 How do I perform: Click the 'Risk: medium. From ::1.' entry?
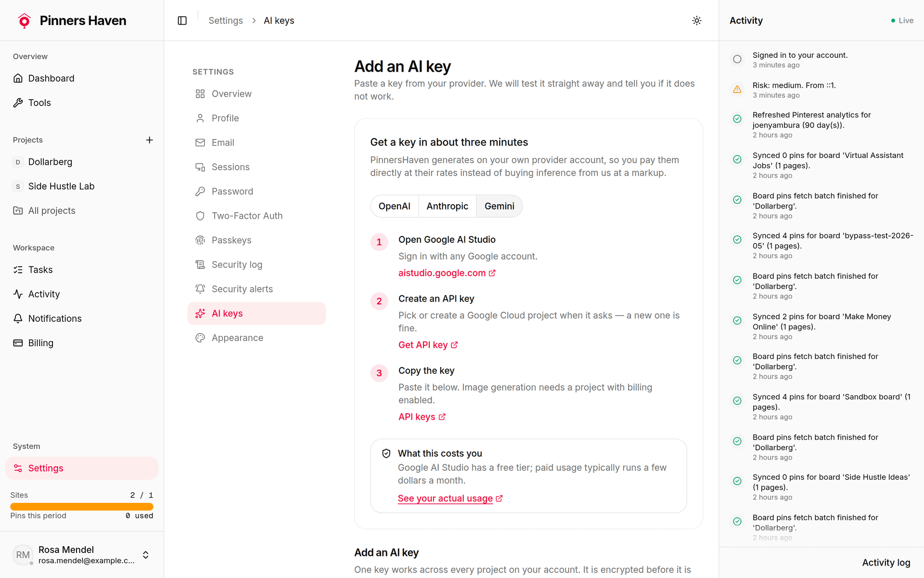(x=821, y=90)
